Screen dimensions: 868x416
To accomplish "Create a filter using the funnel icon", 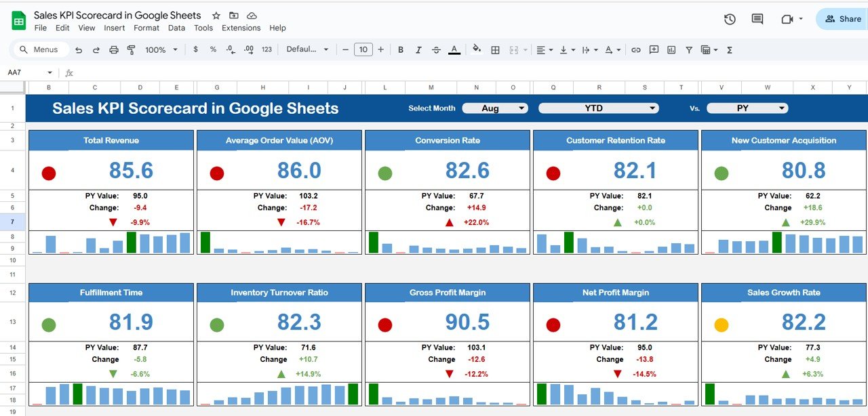I will click(x=688, y=49).
